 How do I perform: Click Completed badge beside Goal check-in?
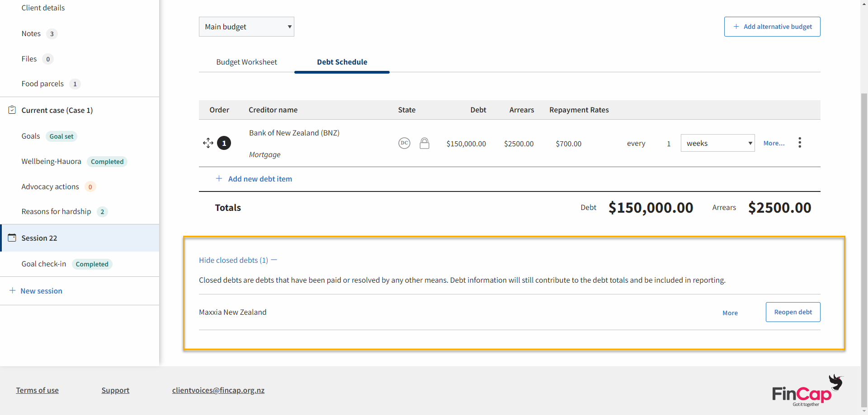point(92,264)
